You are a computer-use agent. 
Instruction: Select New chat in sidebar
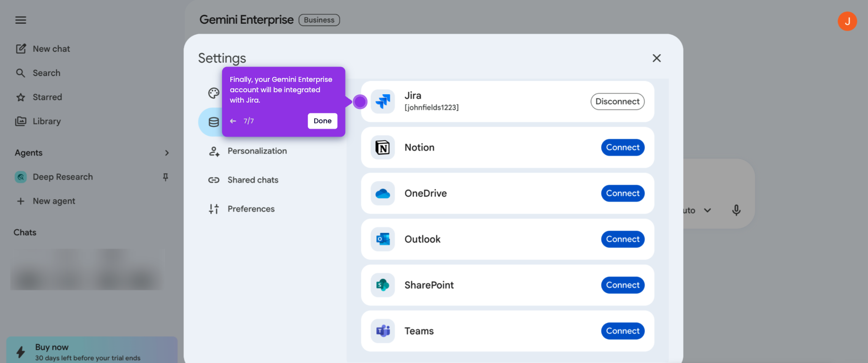pyautogui.click(x=51, y=49)
